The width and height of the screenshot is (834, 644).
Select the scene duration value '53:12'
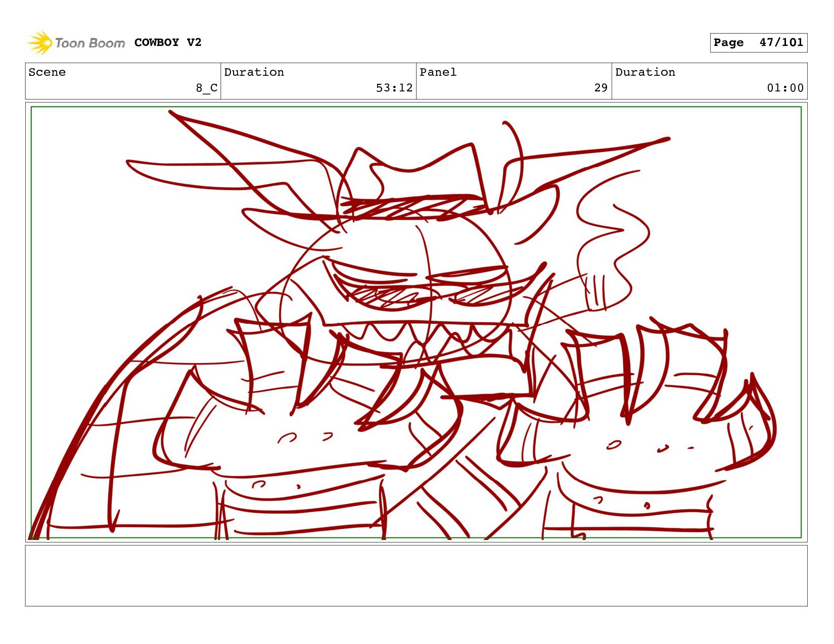[394, 88]
